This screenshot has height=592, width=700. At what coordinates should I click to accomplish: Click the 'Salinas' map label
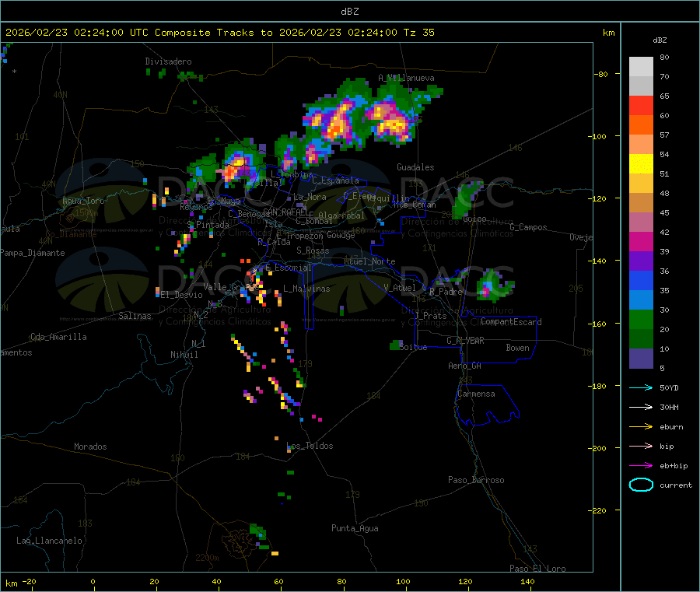pos(135,316)
